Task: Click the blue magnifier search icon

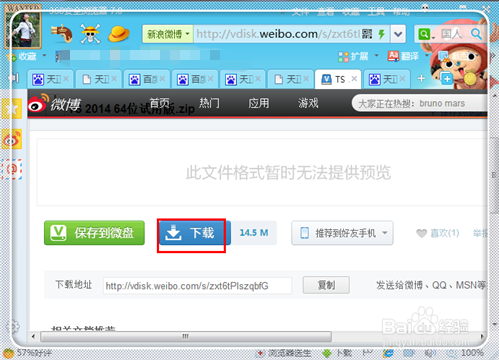Action: point(476,34)
